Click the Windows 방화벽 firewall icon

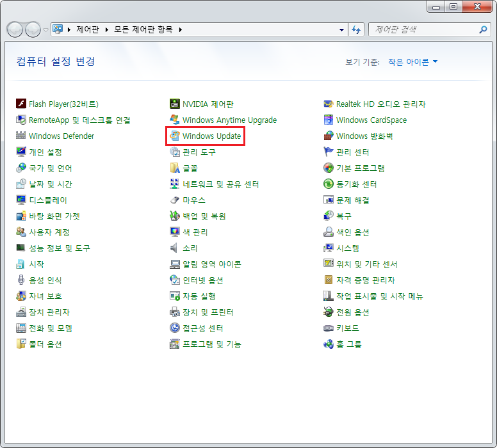click(x=329, y=136)
